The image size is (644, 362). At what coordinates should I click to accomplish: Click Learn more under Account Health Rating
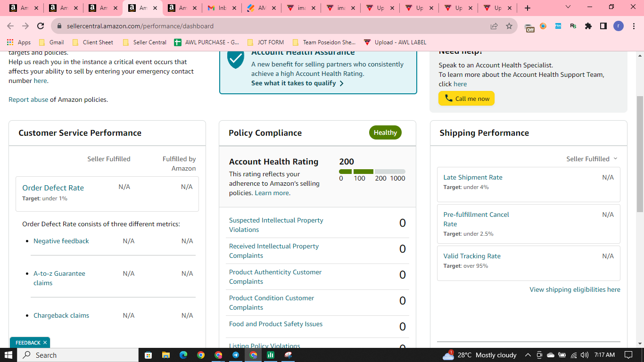point(272,193)
